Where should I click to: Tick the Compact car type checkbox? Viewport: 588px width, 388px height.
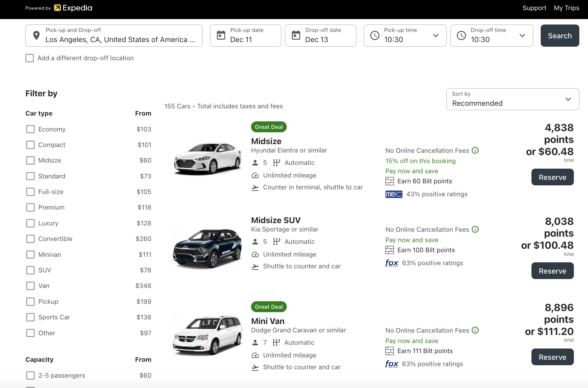pyautogui.click(x=30, y=145)
